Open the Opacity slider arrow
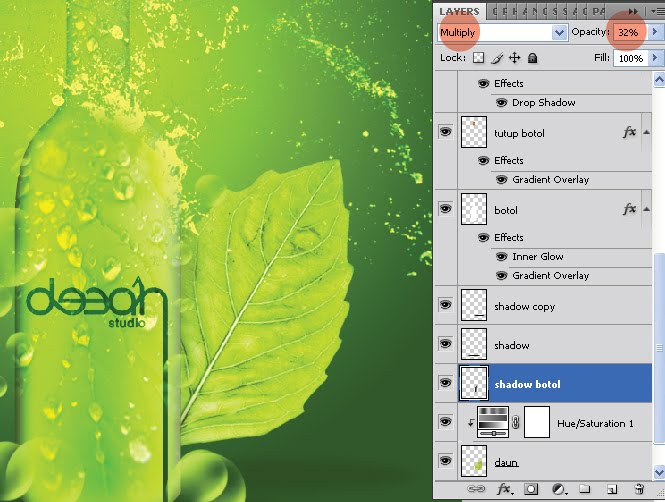Screen dimensions: 665x502 tap(654, 32)
